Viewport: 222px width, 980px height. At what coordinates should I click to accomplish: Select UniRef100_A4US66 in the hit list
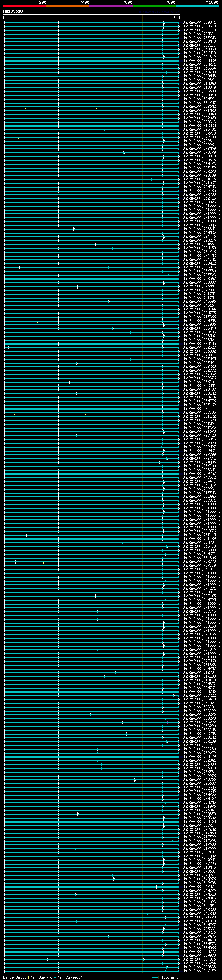(x=199, y=779)
